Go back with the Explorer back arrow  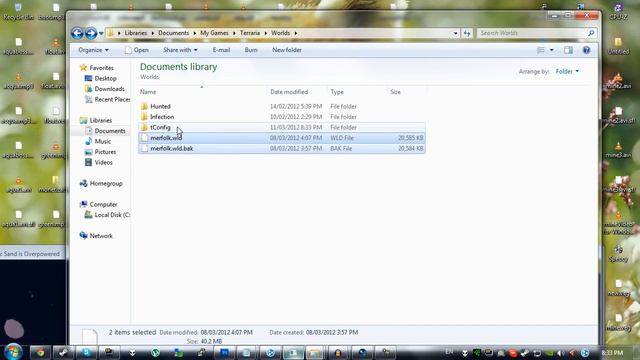77,33
